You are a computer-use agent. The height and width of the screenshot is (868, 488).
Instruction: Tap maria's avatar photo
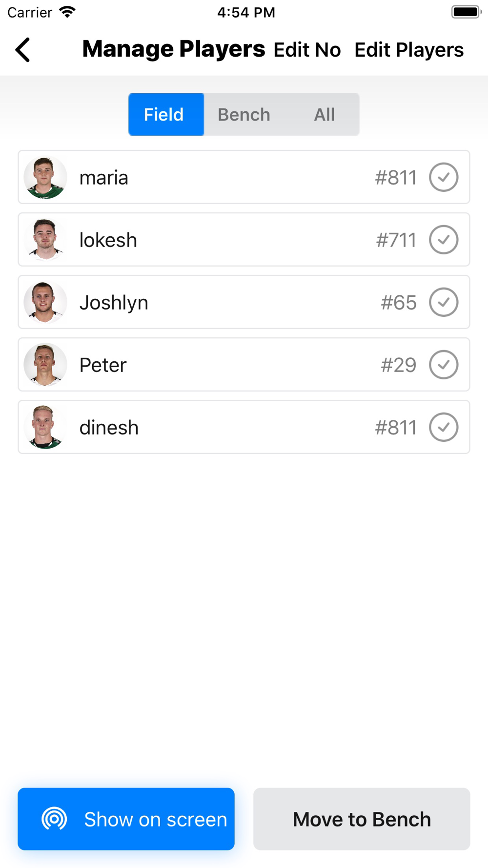point(45,177)
